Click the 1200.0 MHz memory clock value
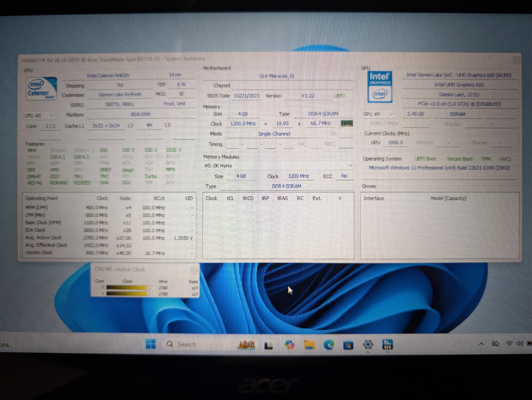 (x=243, y=124)
